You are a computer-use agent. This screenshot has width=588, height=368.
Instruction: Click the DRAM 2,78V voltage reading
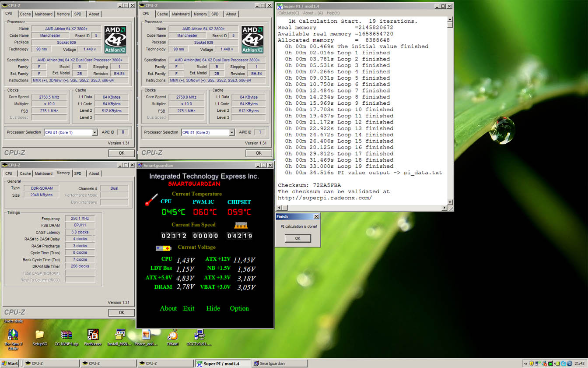point(185,287)
